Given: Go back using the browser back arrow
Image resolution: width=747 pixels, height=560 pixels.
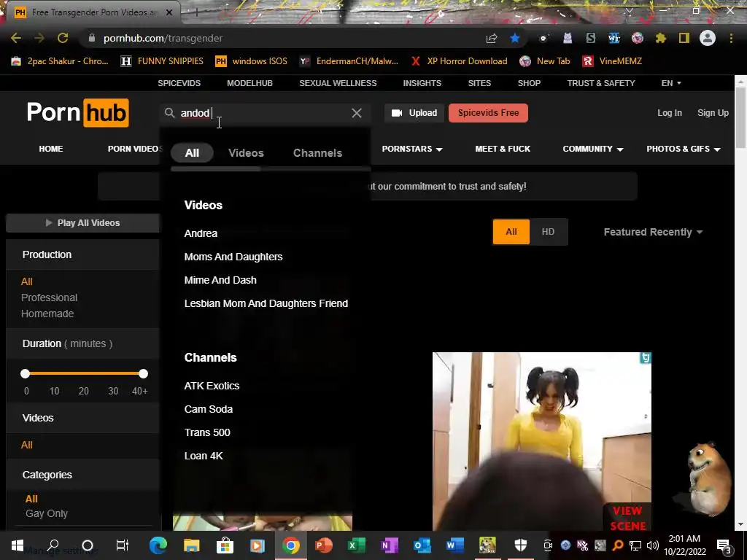Looking at the screenshot, I should (16, 38).
